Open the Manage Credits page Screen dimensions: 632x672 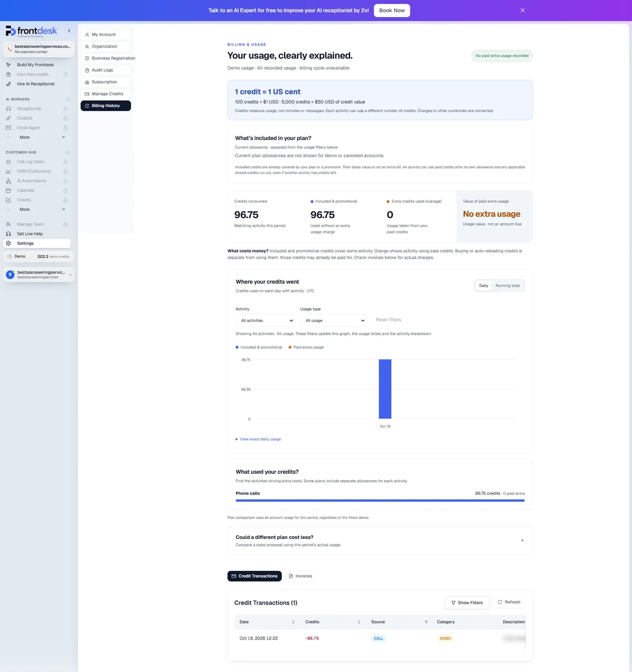tap(105, 94)
